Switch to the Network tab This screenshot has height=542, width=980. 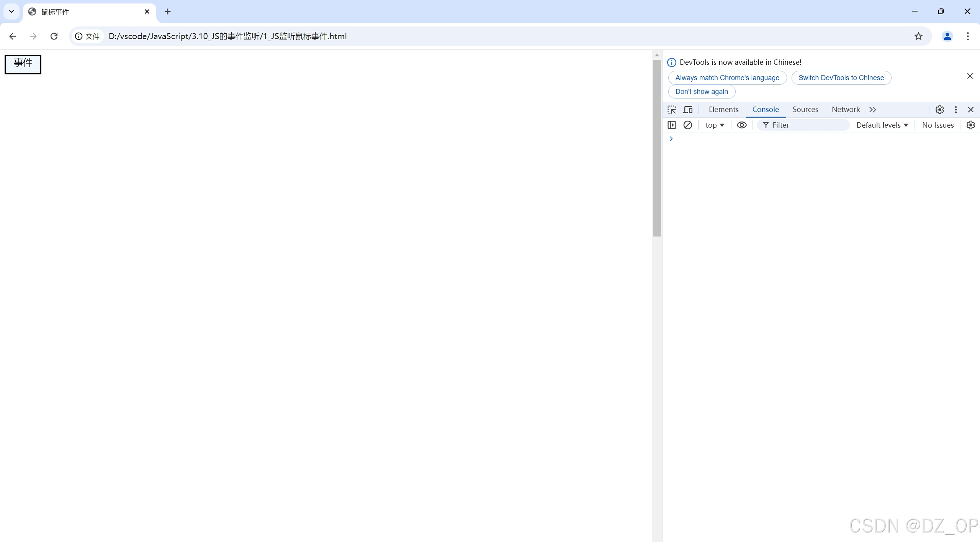click(846, 110)
